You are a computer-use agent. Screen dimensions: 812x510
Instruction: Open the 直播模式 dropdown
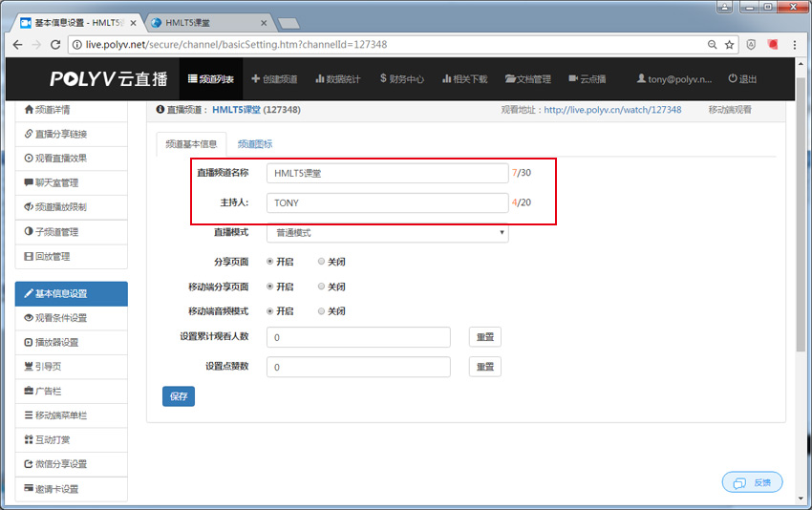click(387, 233)
